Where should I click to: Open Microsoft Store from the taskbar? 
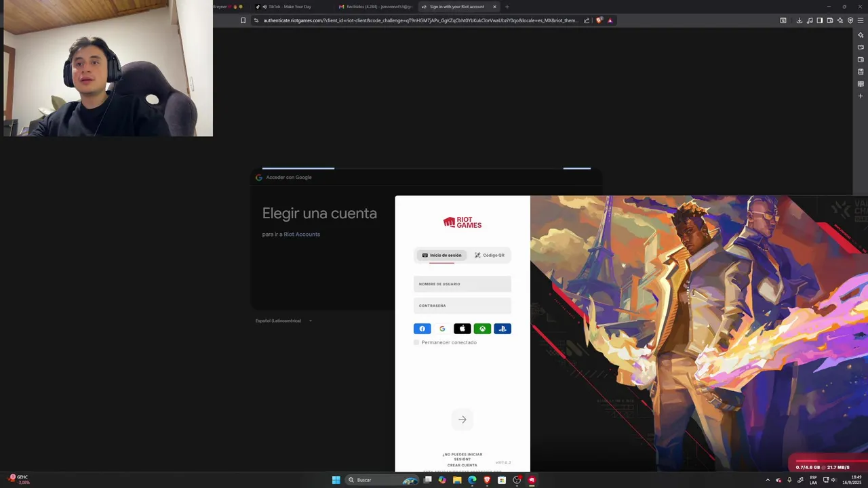tap(502, 480)
